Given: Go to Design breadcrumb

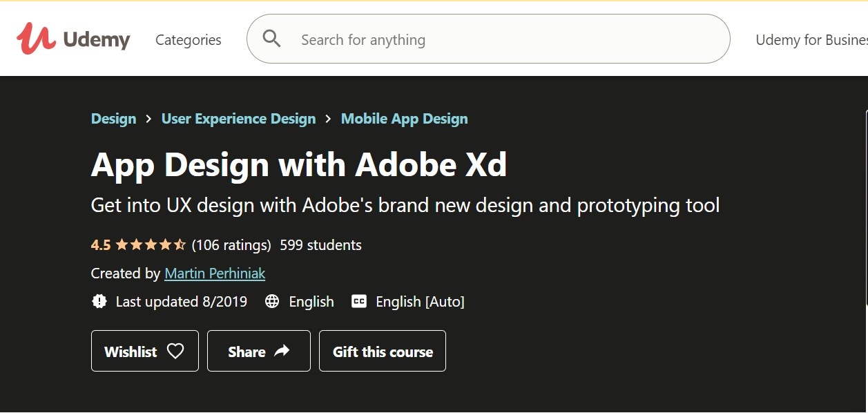Looking at the screenshot, I should point(113,119).
